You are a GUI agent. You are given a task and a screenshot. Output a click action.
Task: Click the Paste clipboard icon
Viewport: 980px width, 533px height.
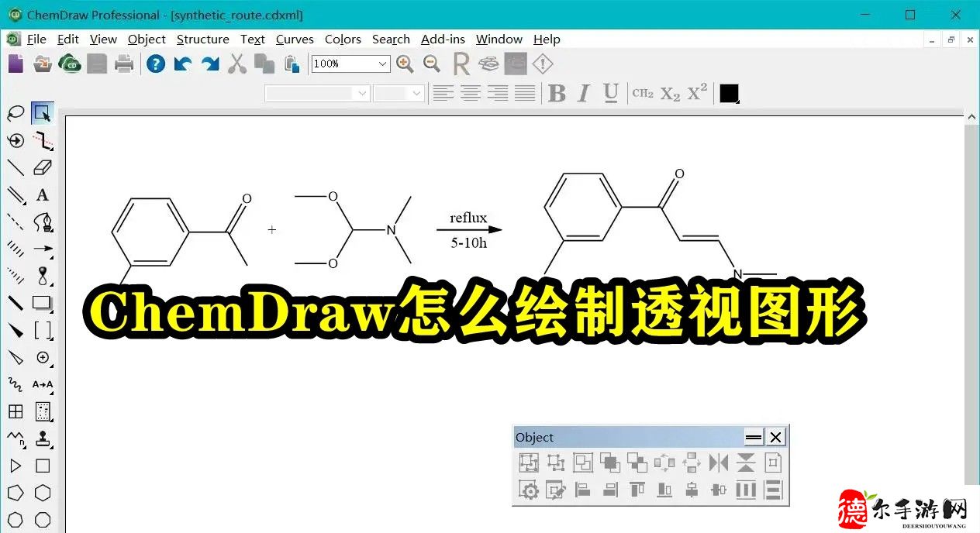point(292,64)
